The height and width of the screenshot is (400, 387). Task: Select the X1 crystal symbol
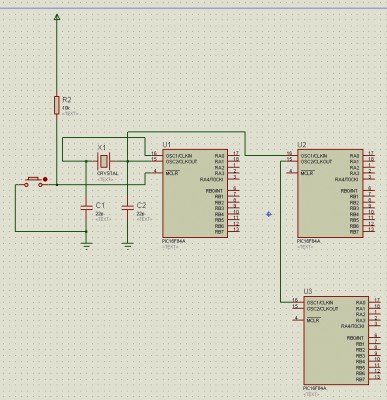tap(104, 161)
